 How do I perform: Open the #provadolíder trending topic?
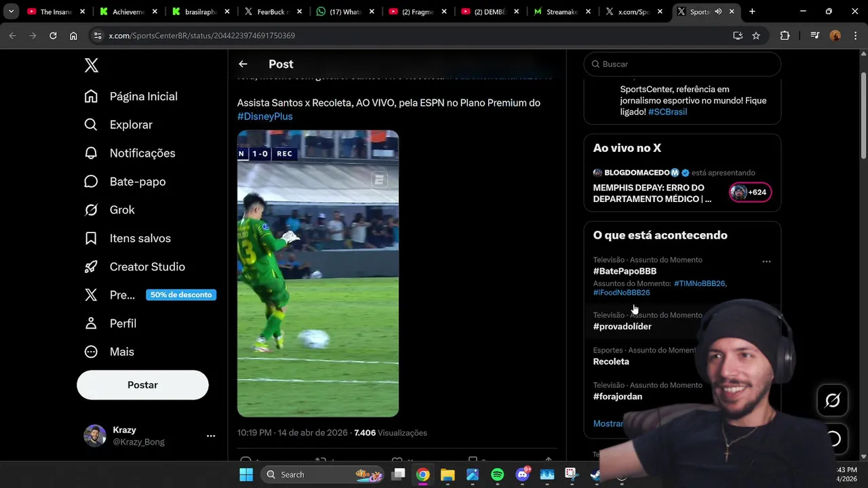[623, 327]
